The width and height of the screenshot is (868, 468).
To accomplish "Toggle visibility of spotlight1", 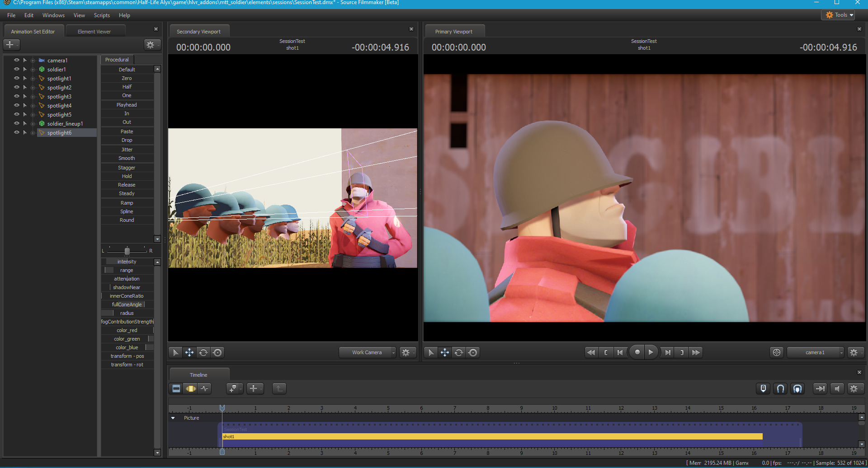I will click(17, 78).
